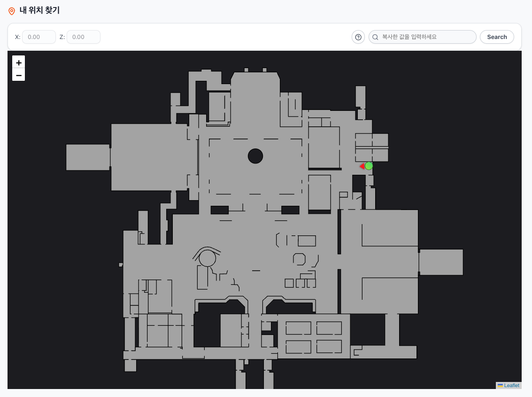
Task: Focus the X coordinate input field
Action: [39, 37]
